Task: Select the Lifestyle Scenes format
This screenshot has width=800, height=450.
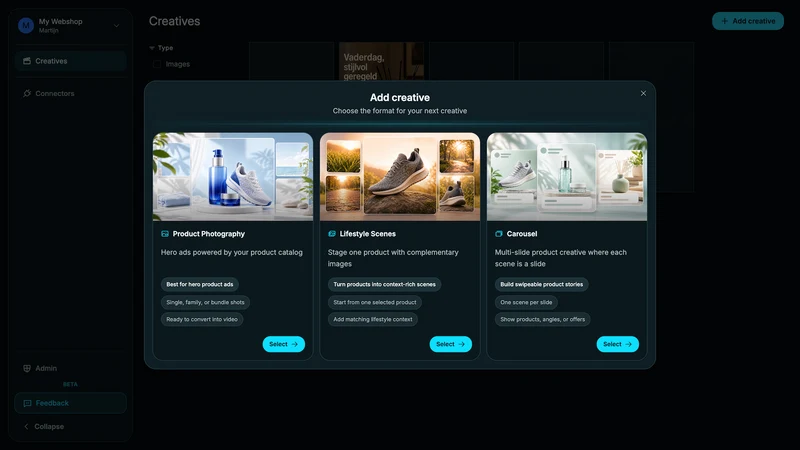Action: (x=451, y=344)
